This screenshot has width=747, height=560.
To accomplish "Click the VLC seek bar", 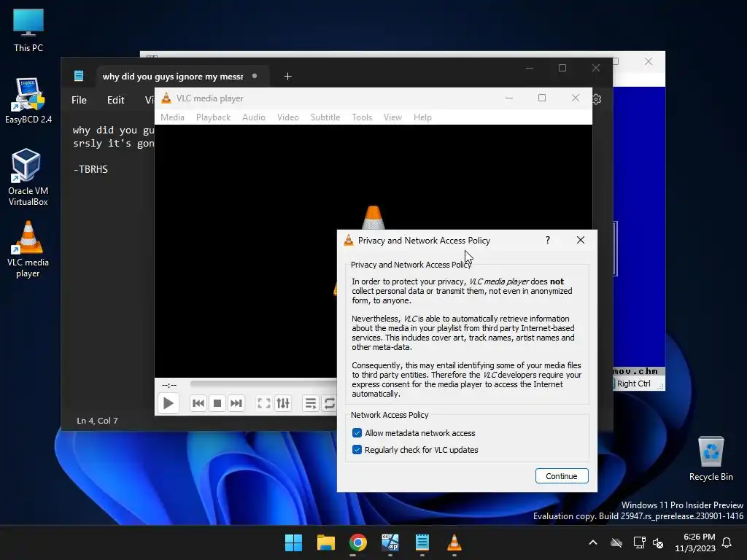I will pyautogui.click(x=263, y=384).
